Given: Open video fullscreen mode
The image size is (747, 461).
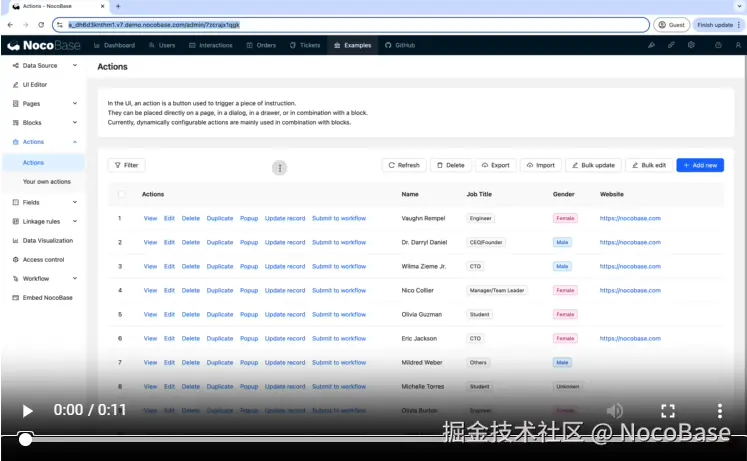Looking at the screenshot, I should pos(667,411).
